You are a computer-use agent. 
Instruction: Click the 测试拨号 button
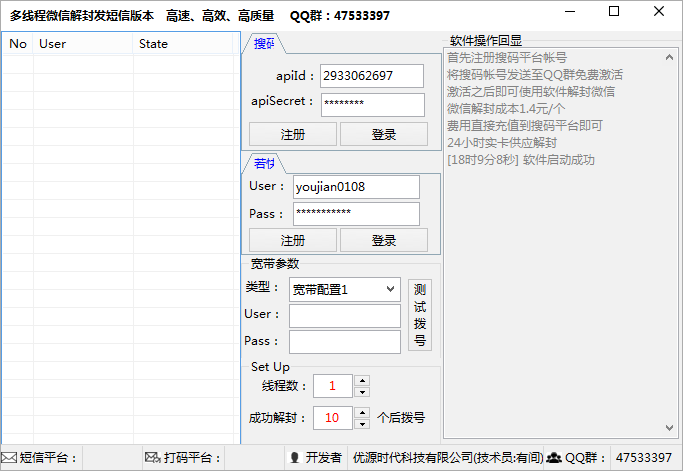(x=420, y=315)
